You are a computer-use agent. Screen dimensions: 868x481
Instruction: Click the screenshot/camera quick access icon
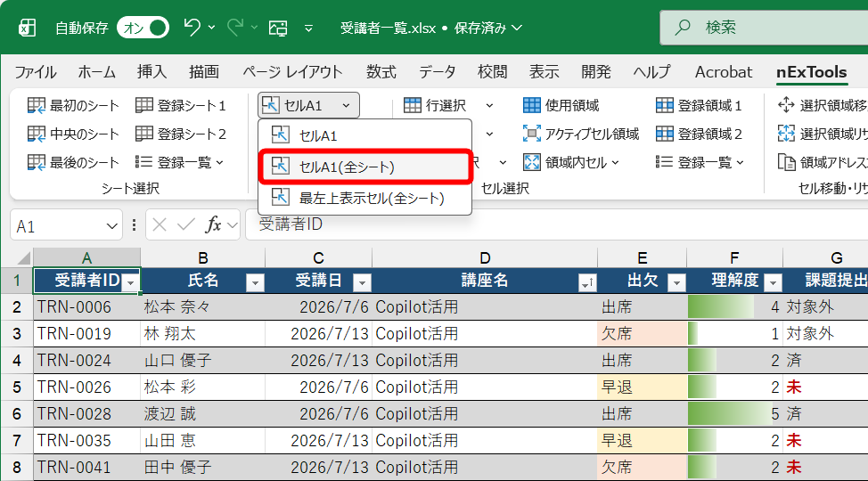pos(278,28)
